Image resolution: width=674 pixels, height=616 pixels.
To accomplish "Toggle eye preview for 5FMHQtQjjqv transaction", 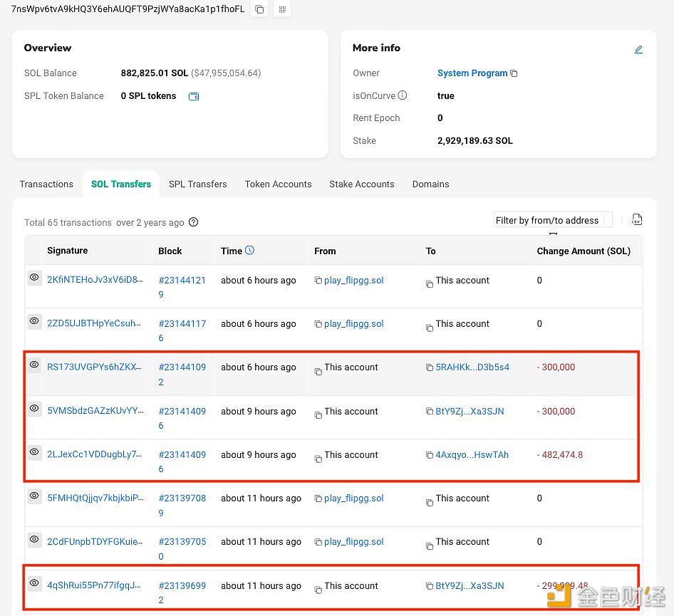I will 34,496.
